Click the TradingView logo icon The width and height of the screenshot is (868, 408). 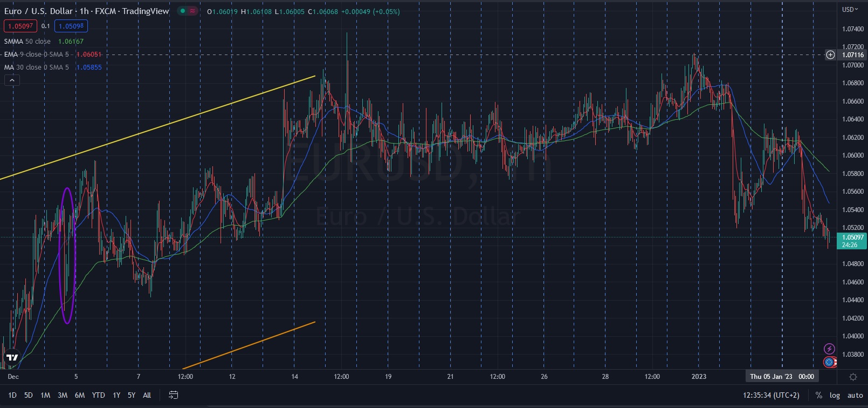pyautogui.click(x=12, y=357)
